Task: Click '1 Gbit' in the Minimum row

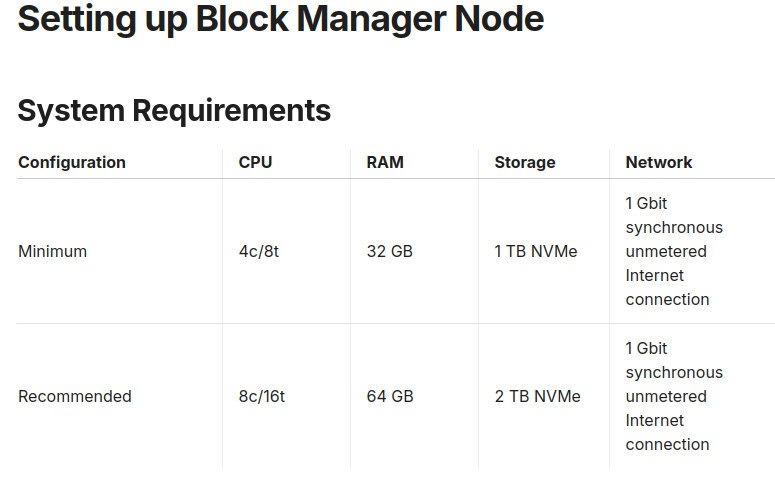Action: point(646,203)
